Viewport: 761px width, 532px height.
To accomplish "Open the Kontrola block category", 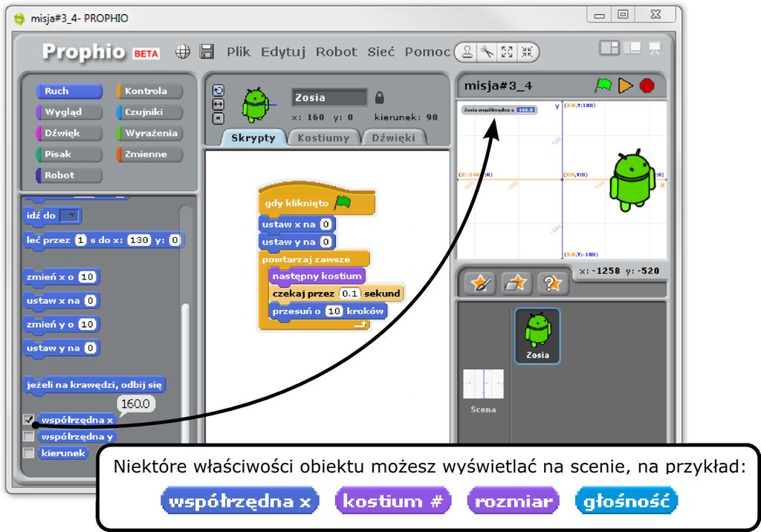I will coord(149,91).
